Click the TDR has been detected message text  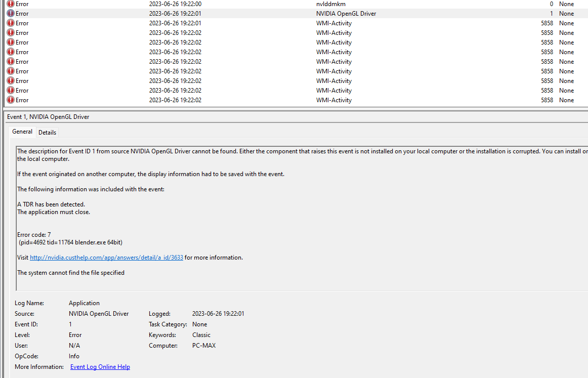click(51, 204)
